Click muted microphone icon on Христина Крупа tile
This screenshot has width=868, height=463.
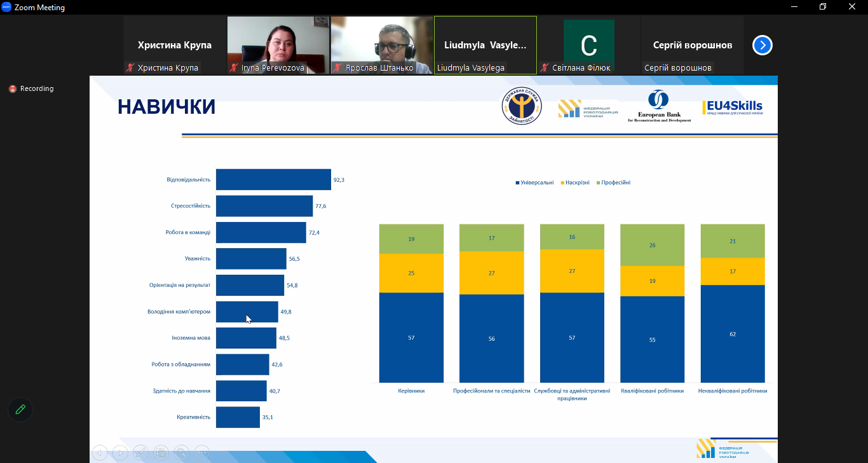131,68
